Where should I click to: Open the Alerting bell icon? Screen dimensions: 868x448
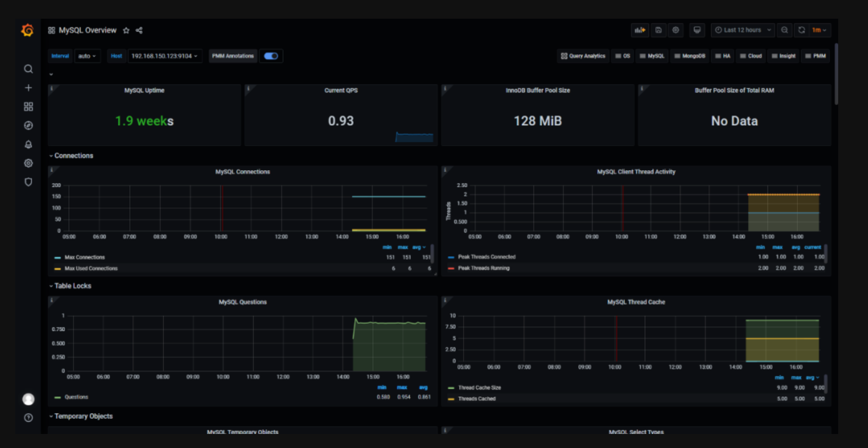tap(28, 144)
